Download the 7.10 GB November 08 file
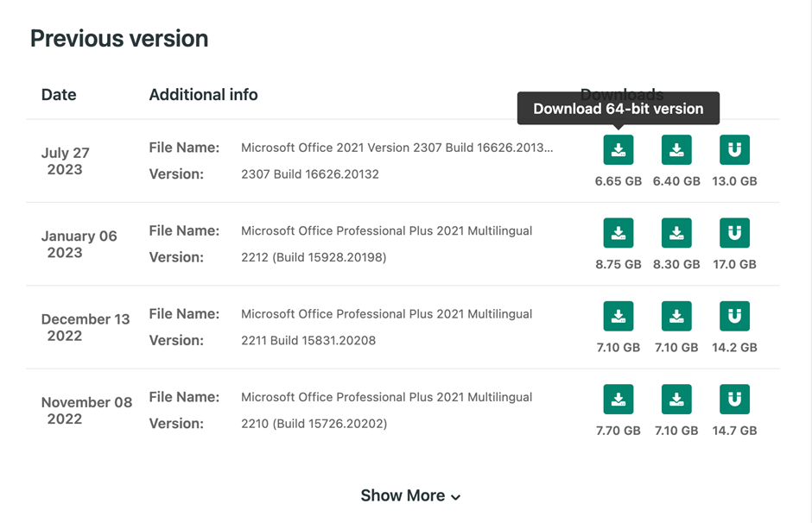Viewport: 812px width, 523px height. [x=676, y=400]
